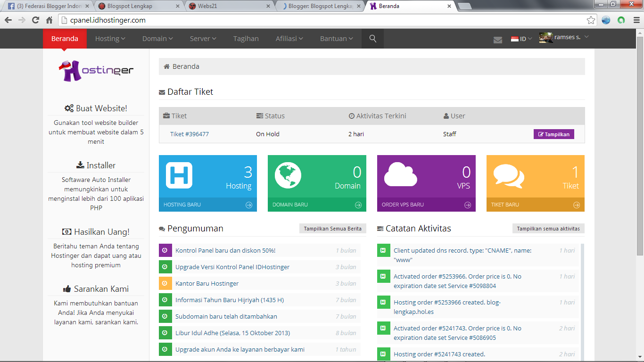The height and width of the screenshot is (362, 644).
Task: Click Activated order #5241743 activity entry
Action: tap(457, 333)
